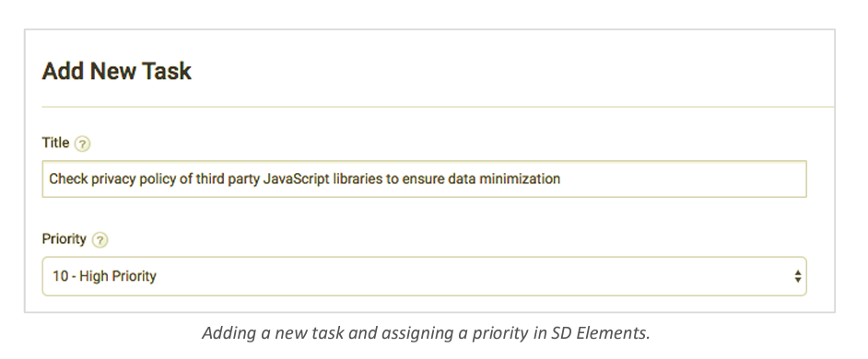The height and width of the screenshot is (359, 868).
Task: Click the "Add New Task" heading
Action: pyautogui.click(x=117, y=72)
